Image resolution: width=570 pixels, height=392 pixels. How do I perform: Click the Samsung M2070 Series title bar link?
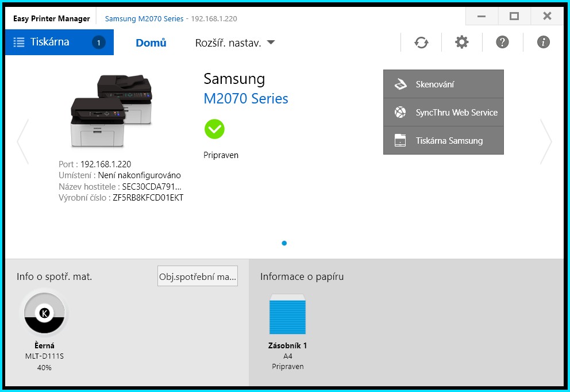tap(144, 18)
